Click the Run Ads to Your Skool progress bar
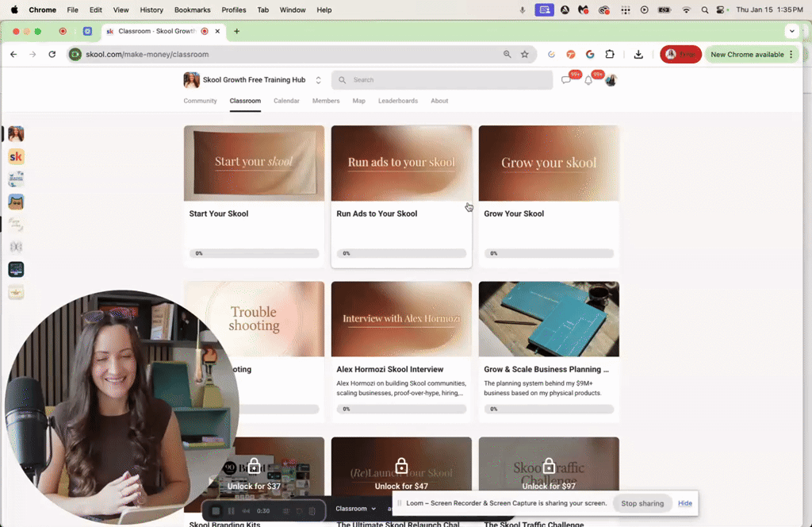 coord(401,253)
